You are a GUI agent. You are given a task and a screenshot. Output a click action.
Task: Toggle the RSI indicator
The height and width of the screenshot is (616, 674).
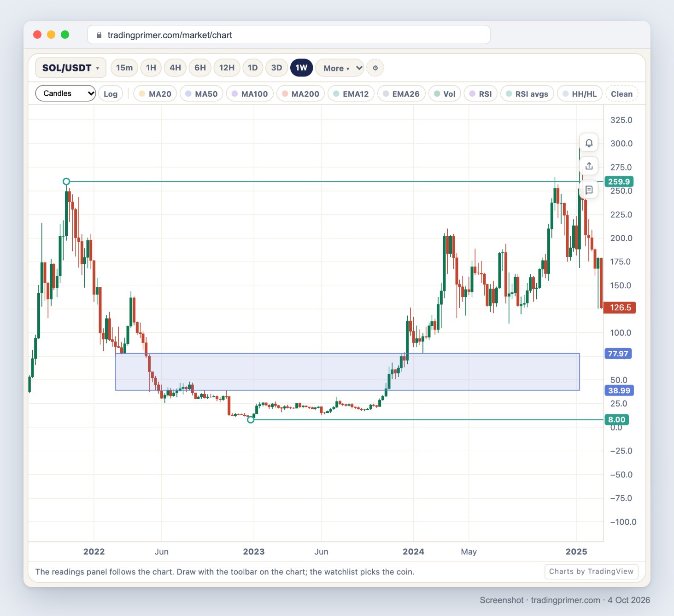(481, 94)
